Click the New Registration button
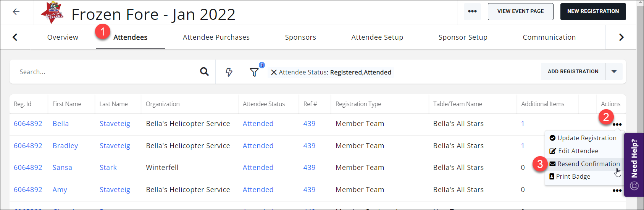The width and height of the screenshot is (644, 210). pos(593,11)
